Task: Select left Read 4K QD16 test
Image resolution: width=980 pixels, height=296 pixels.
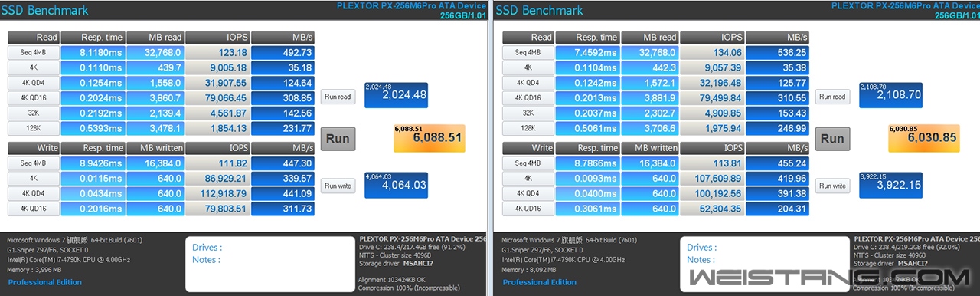Action: click(33, 98)
